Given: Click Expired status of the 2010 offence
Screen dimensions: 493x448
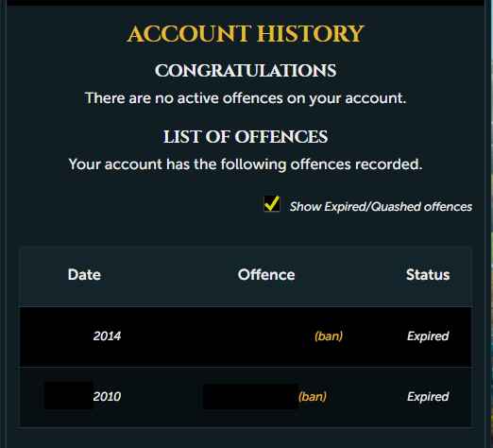Looking at the screenshot, I should [x=428, y=397].
